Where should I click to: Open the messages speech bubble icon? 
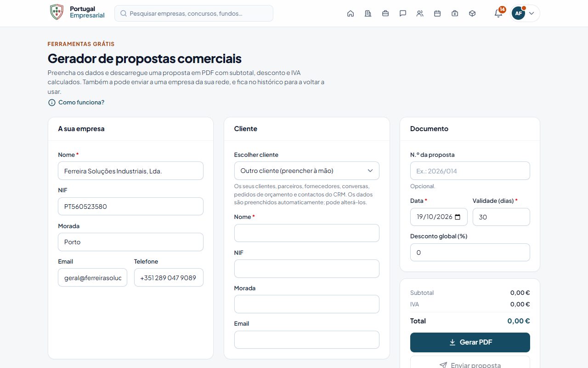(x=403, y=13)
